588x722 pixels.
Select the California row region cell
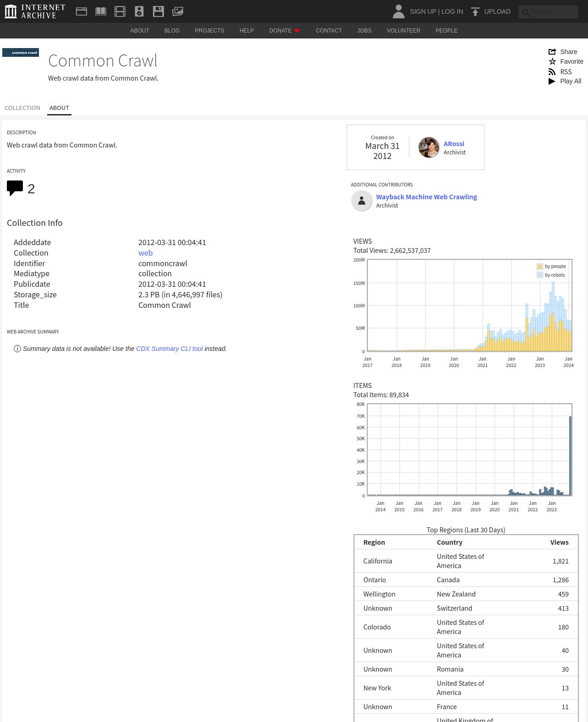coord(378,561)
